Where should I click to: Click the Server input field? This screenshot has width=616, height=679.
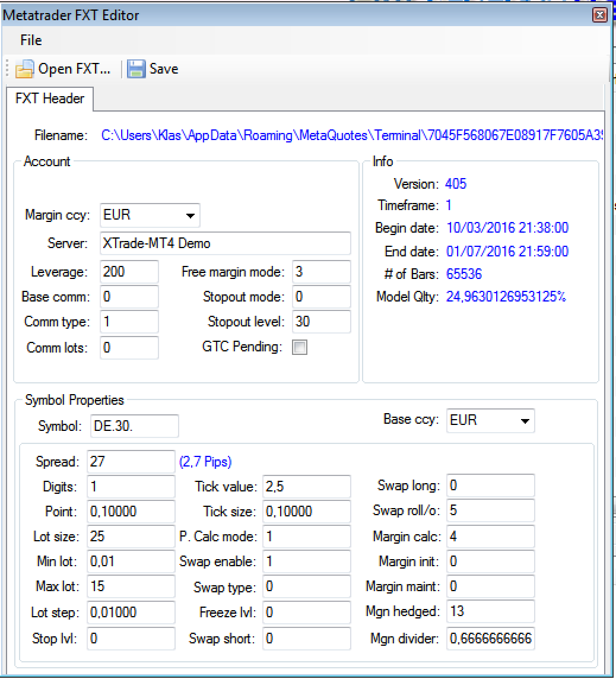coord(225,243)
